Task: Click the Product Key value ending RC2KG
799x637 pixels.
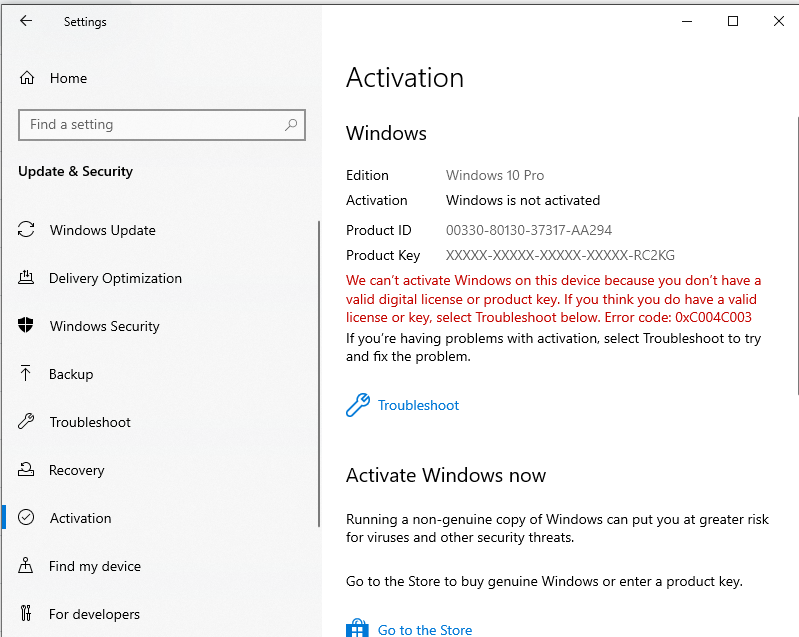Action: pos(560,255)
